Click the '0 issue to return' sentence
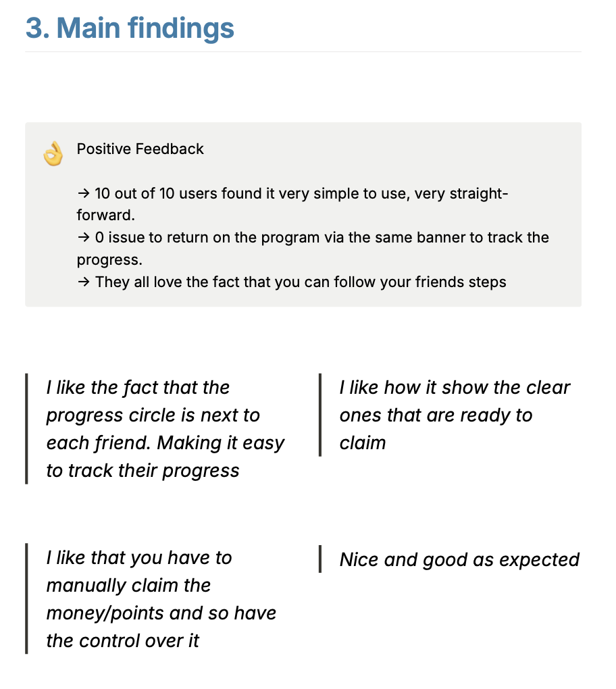The height and width of the screenshot is (689, 616). (321, 238)
